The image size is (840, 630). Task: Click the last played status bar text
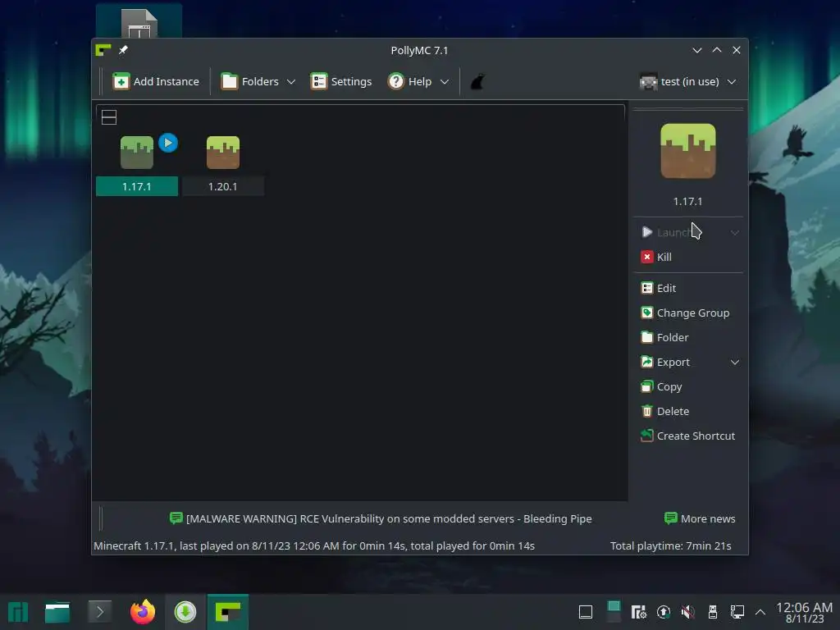pos(314,546)
